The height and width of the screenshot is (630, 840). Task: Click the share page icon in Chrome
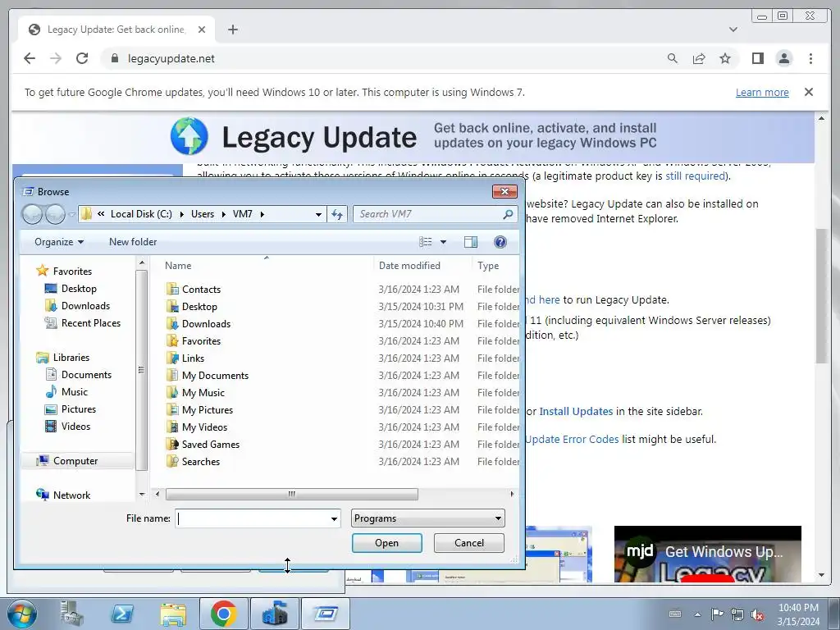(x=699, y=58)
